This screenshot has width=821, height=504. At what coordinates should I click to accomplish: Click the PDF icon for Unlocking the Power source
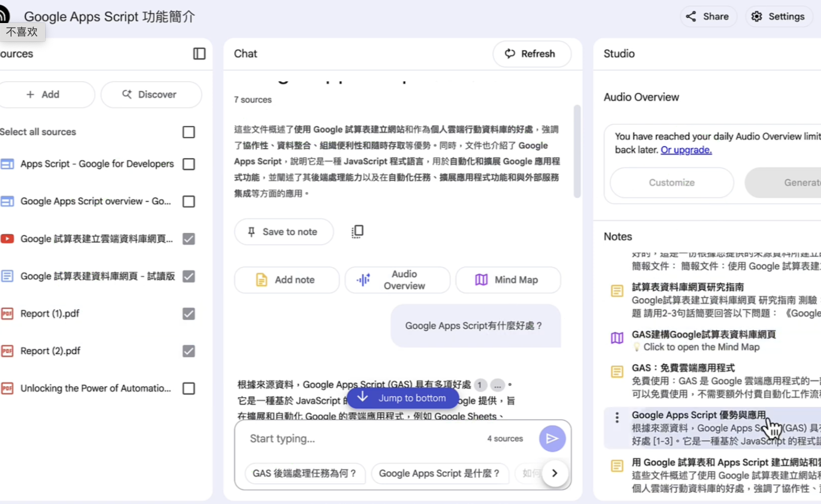click(7, 388)
